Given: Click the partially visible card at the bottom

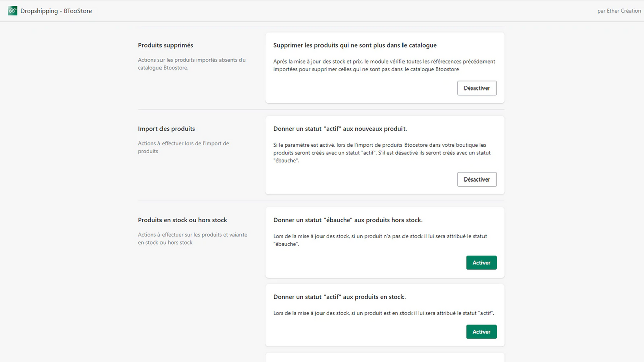Looking at the screenshot, I should tap(384, 359).
